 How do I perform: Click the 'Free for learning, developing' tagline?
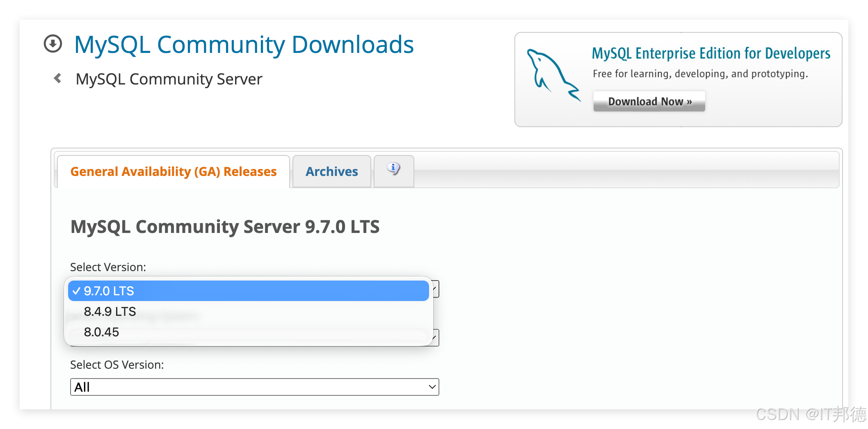coord(700,74)
